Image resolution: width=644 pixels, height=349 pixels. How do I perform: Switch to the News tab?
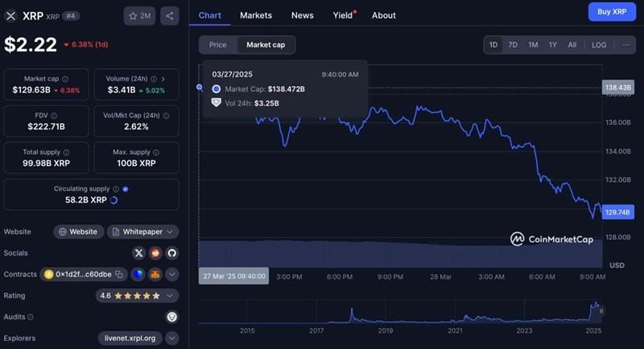tap(303, 15)
